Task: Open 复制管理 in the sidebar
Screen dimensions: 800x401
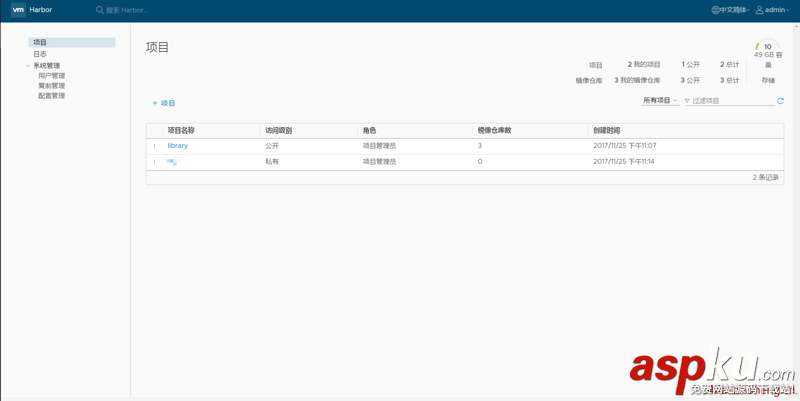Action: pos(52,86)
